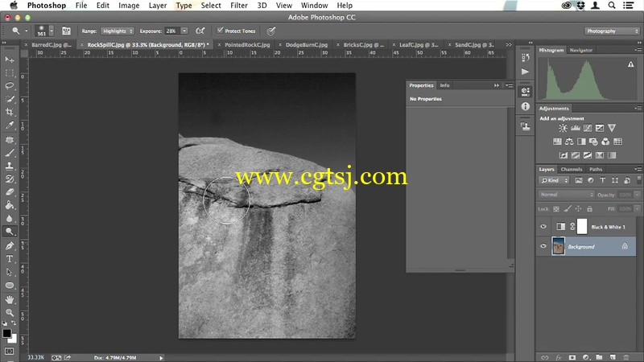Open the Filter menu

click(x=239, y=6)
